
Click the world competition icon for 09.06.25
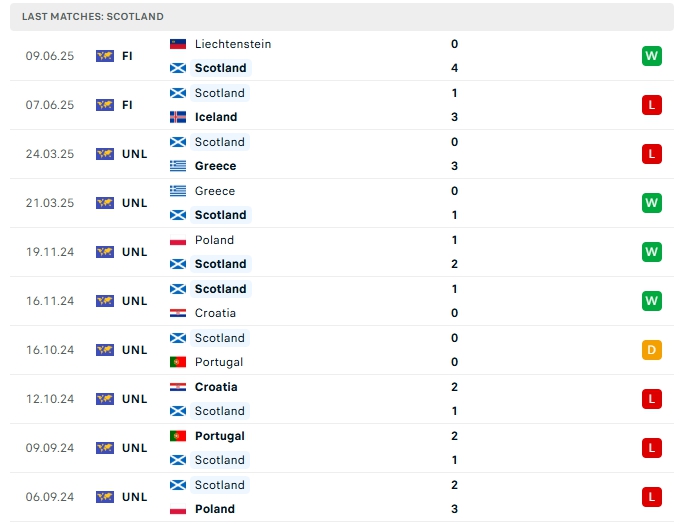coord(105,56)
